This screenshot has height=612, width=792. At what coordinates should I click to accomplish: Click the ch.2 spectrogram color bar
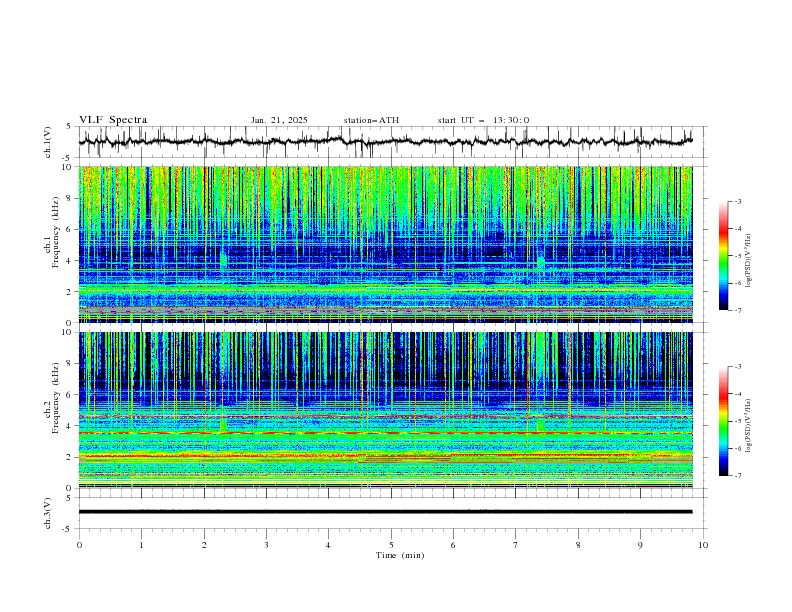[723, 421]
